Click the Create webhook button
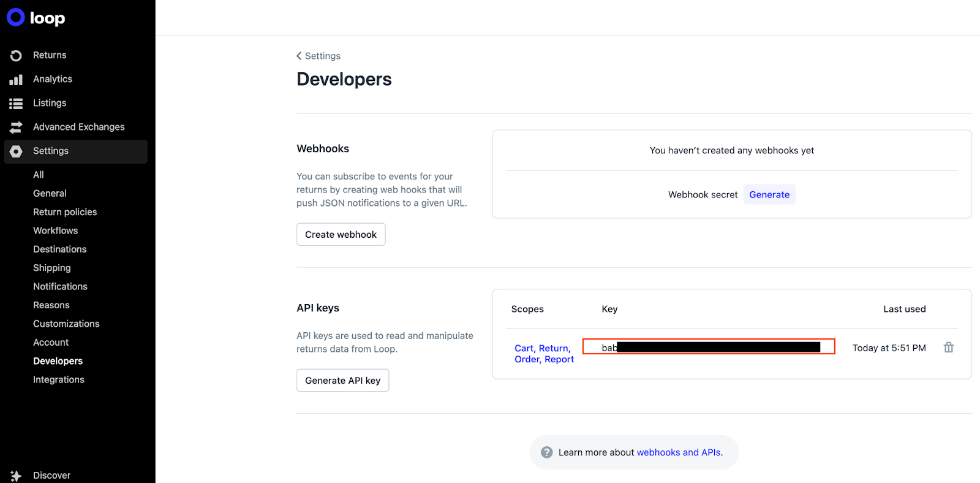980x483 pixels. tap(341, 234)
